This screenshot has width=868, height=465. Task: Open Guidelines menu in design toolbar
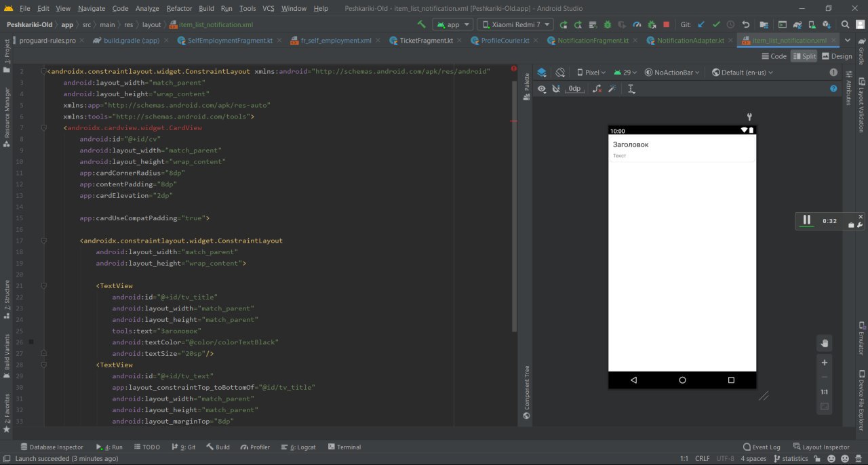coord(631,89)
